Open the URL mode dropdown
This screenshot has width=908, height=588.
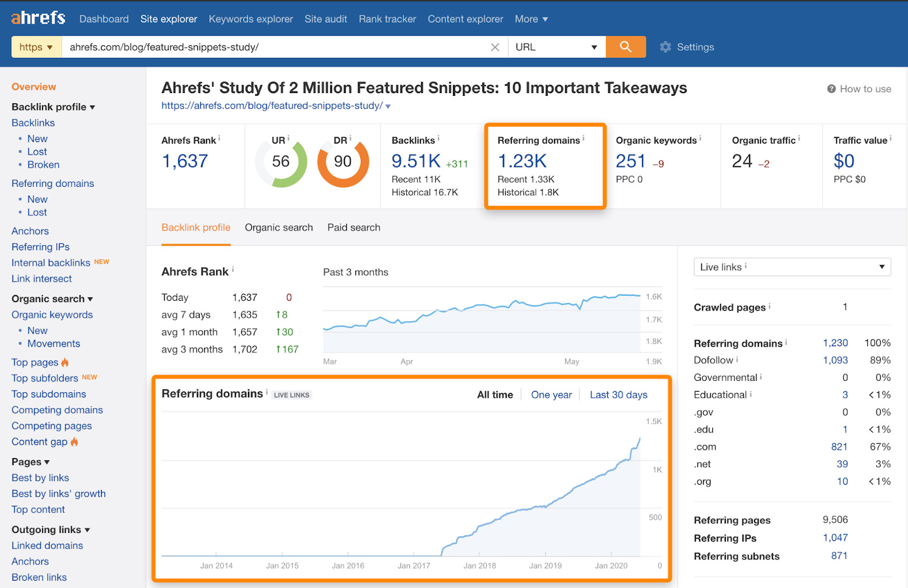click(556, 47)
